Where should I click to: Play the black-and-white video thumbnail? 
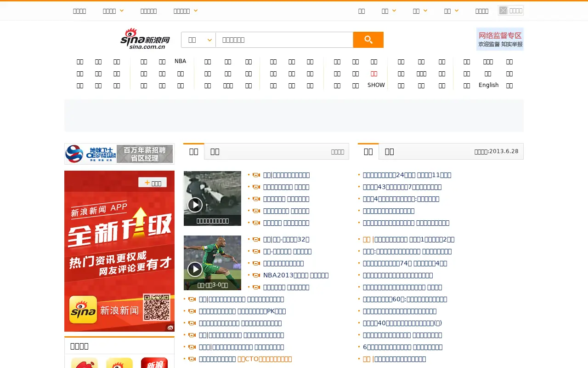[212, 198]
